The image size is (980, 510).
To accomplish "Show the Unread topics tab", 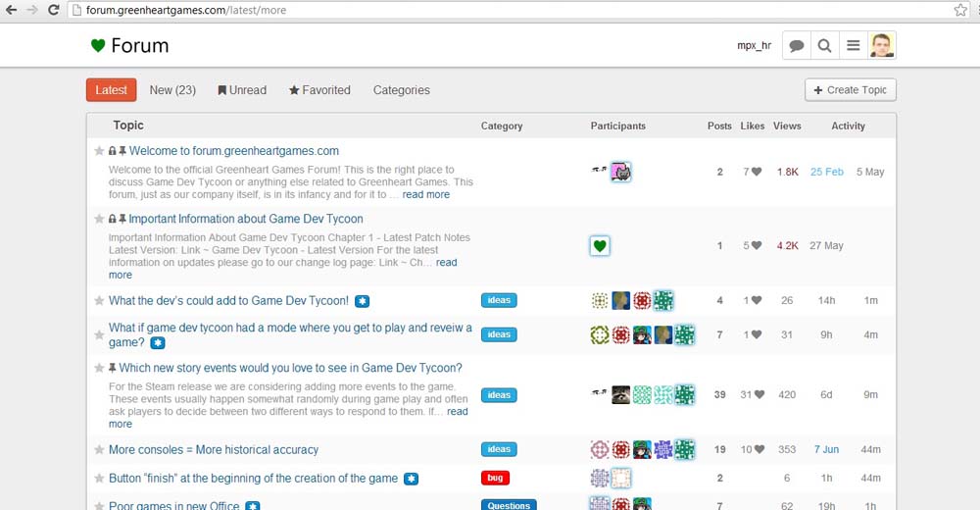I will [x=242, y=90].
